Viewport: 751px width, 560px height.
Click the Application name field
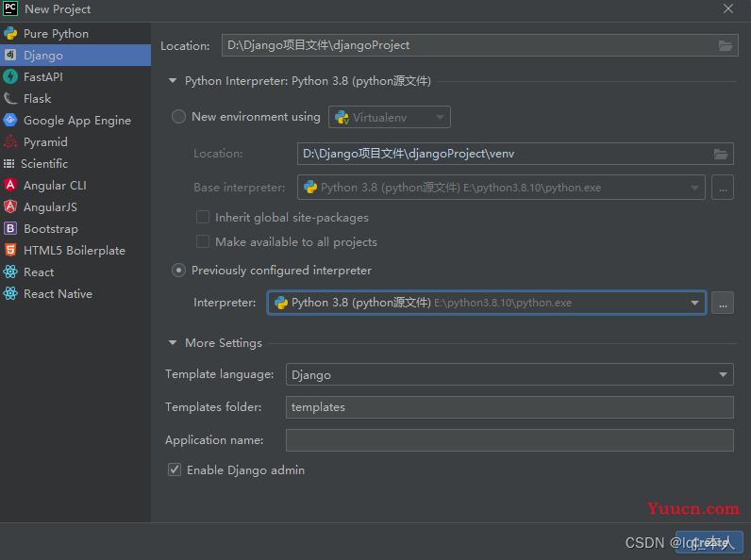tap(509, 440)
